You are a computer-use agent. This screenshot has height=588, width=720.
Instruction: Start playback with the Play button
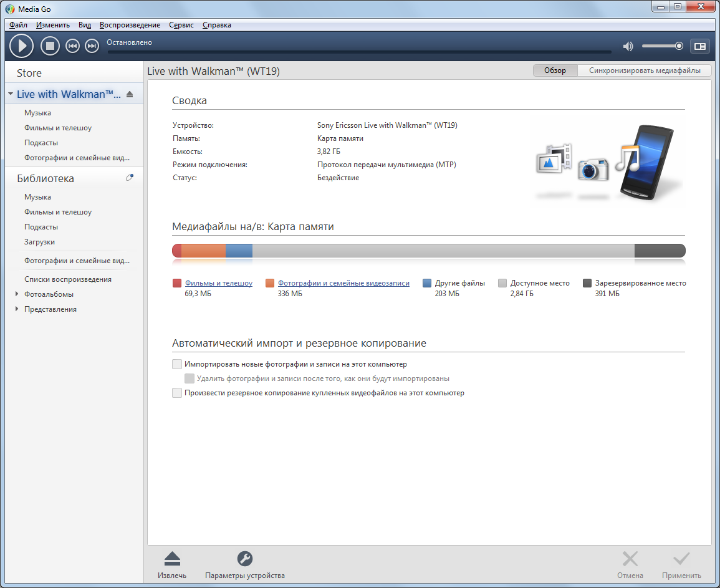pos(21,46)
